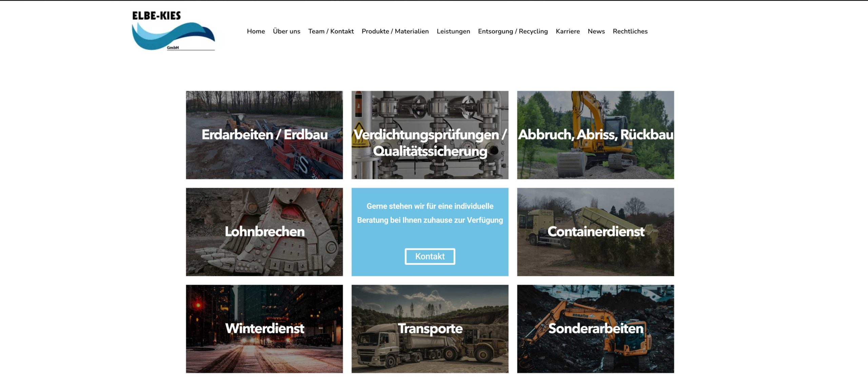Select Produkte / Materialien menu item
The width and height of the screenshot is (868, 382).
[x=395, y=31]
